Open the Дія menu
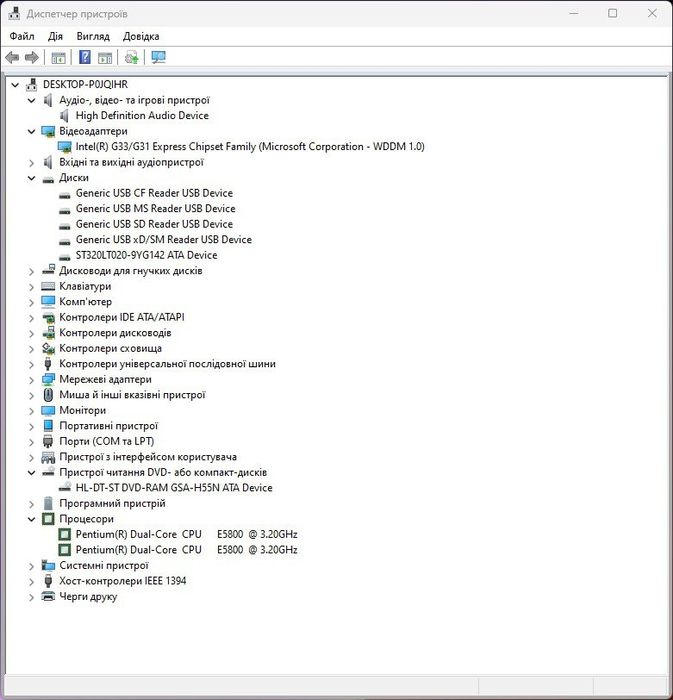This screenshot has width=673, height=700. (55, 36)
